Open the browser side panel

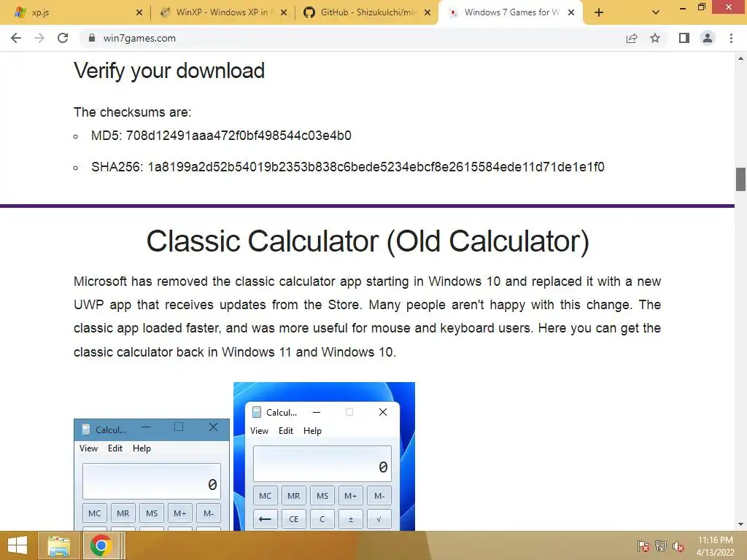click(684, 38)
